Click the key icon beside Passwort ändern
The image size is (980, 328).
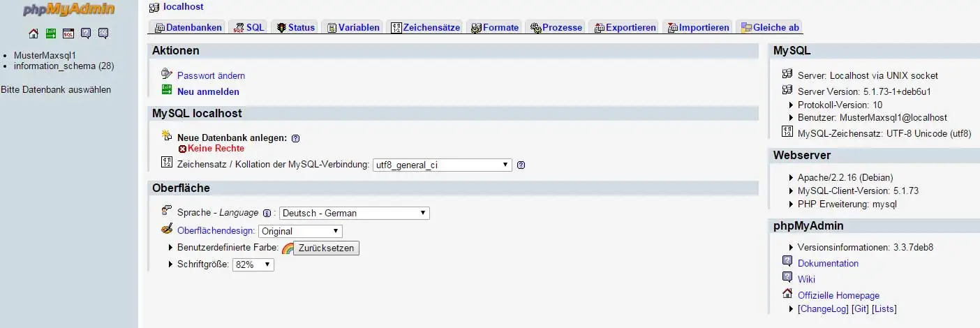tap(166, 74)
